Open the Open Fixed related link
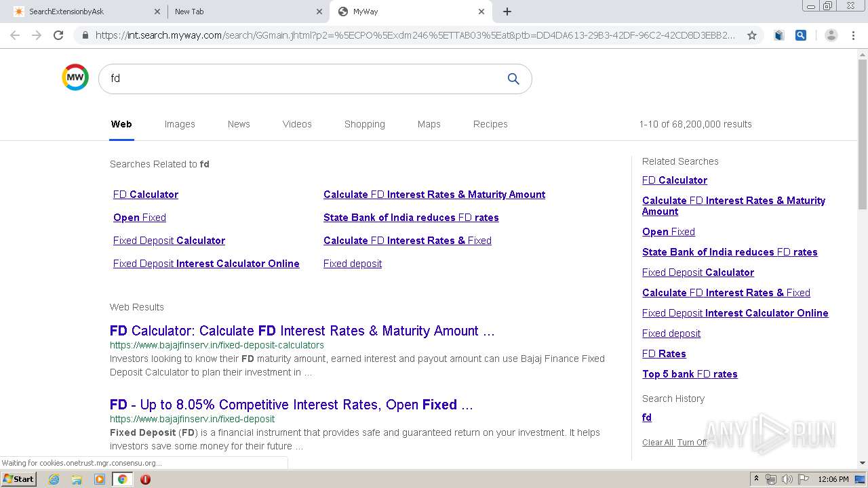 coord(140,218)
